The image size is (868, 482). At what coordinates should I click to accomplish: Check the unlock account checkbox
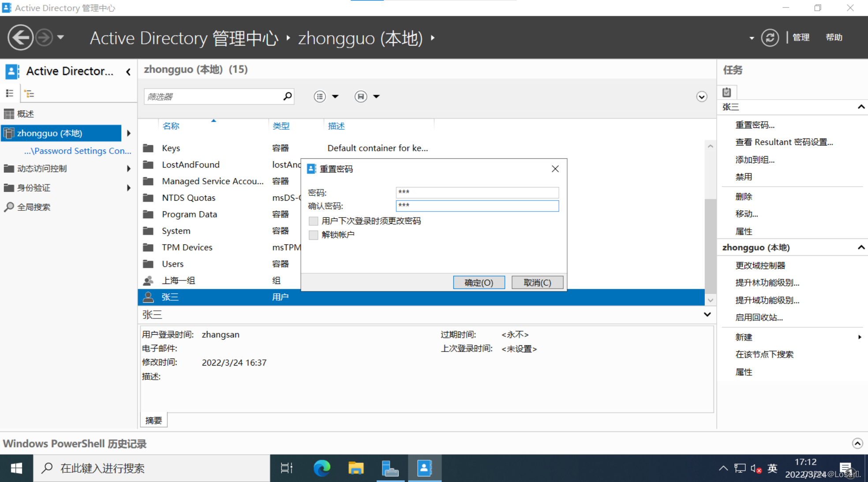point(313,235)
